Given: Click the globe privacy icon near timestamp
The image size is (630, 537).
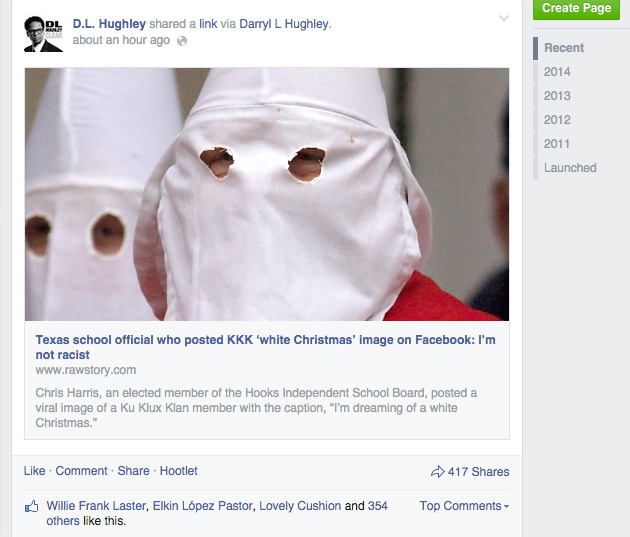Looking at the screenshot, I should coord(181,41).
